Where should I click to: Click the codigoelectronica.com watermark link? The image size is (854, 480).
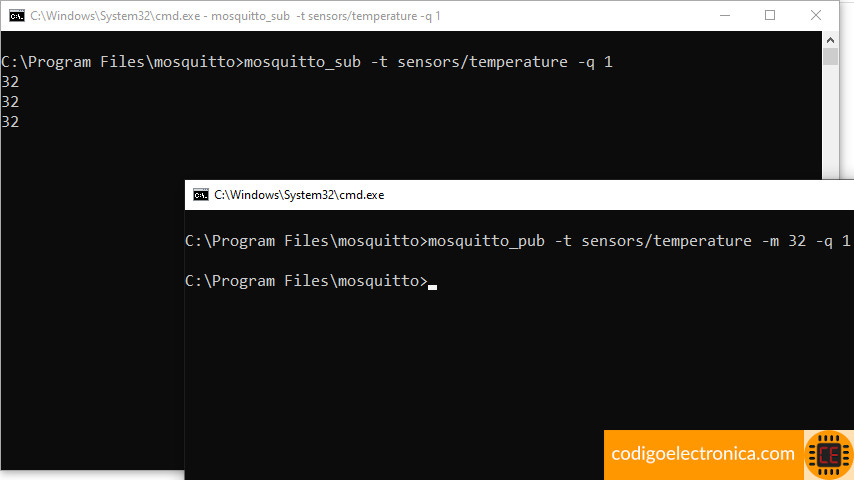pyautogui.click(x=703, y=453)
